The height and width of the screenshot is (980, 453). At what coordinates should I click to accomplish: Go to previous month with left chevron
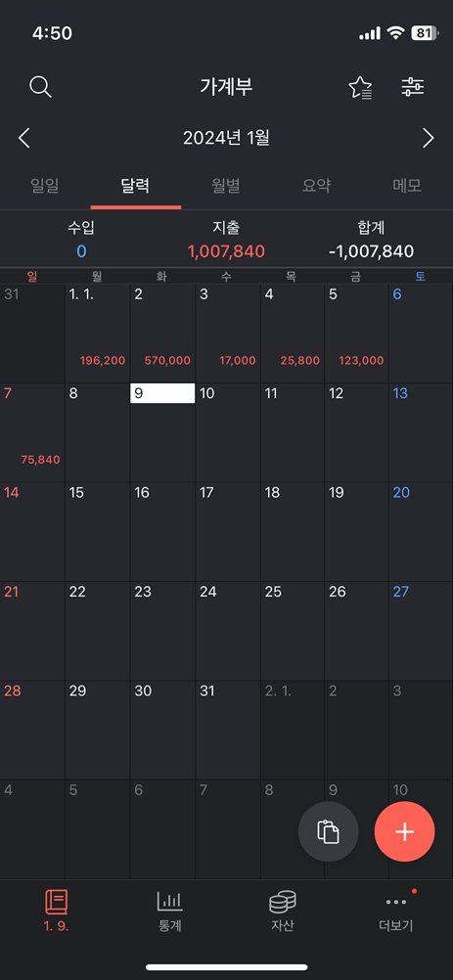pos(24,138)
